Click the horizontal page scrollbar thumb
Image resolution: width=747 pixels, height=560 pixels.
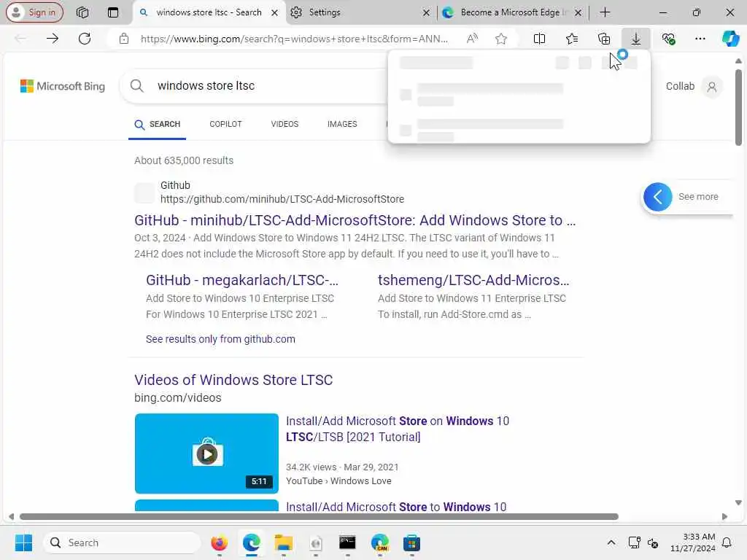click(319, 517)
